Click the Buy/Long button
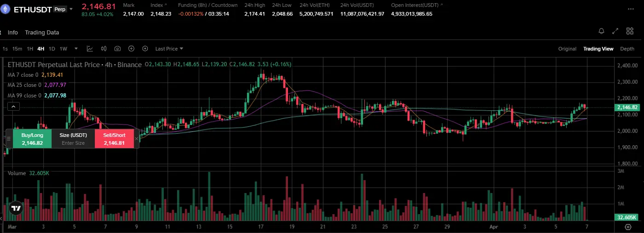The image size is (644, 233). click(32, 139)
